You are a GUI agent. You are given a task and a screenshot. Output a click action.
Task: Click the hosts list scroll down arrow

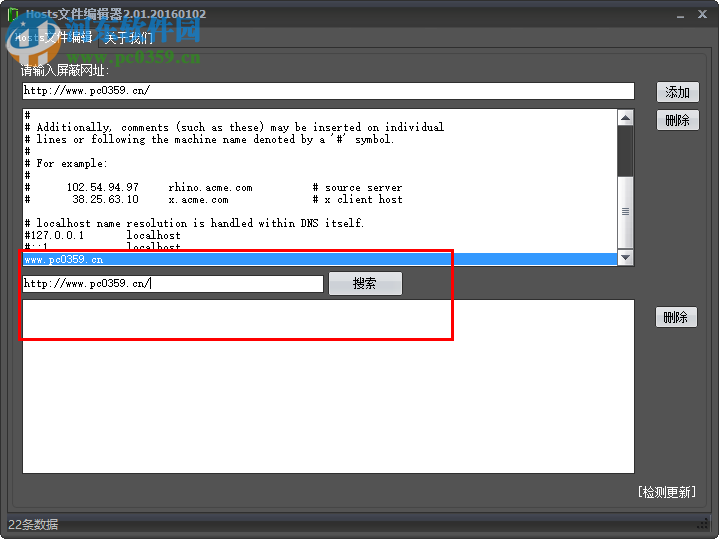coord(625,257)
